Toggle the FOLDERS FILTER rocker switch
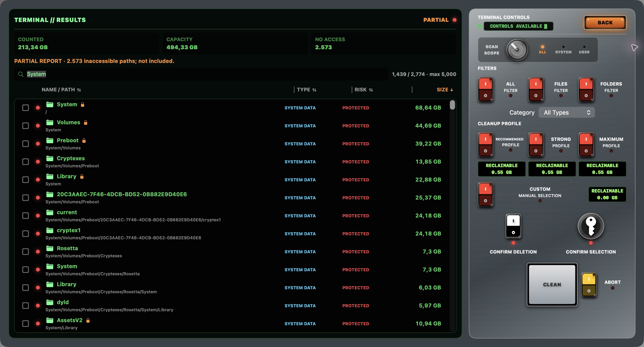The width and height of the screenshot is (644, 347). click(586, 89)
